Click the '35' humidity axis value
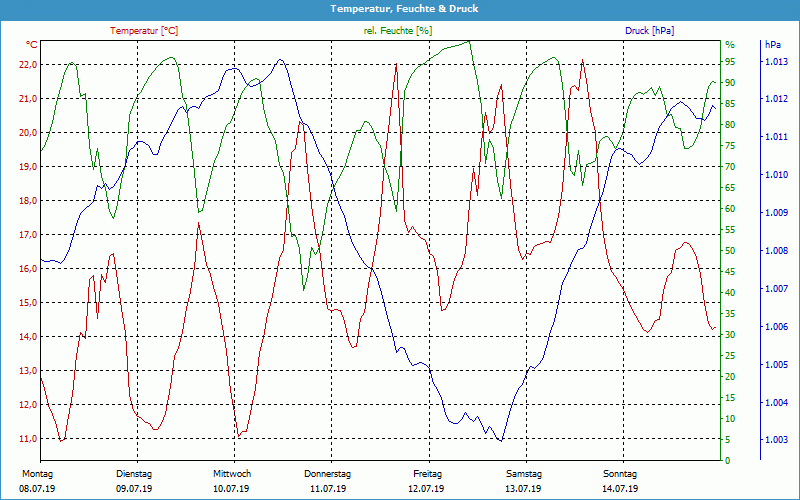Screen dimensions: 800x500 point(730,314)
